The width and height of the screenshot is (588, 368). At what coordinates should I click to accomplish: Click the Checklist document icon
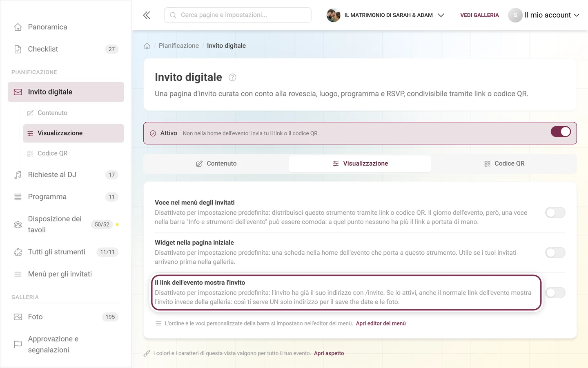(x=18, y=49)
